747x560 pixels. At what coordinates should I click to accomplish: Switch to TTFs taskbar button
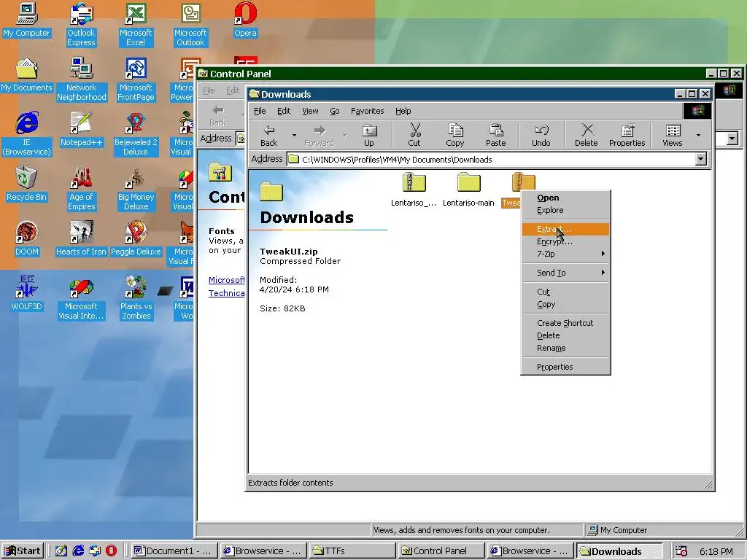point(352,551)
